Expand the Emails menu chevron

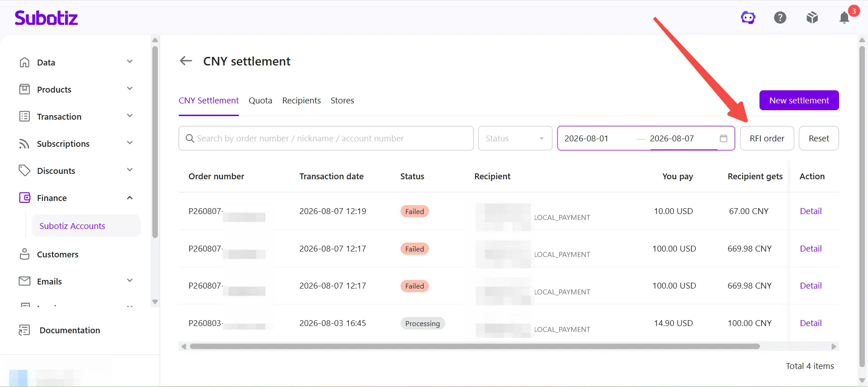130,280
